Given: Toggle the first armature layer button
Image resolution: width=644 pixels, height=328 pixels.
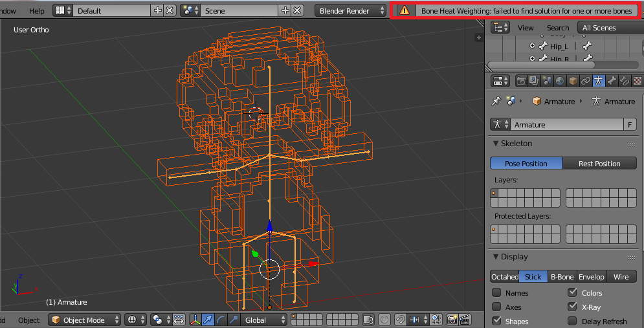Looking at the screenshot, I should point(494,193).
